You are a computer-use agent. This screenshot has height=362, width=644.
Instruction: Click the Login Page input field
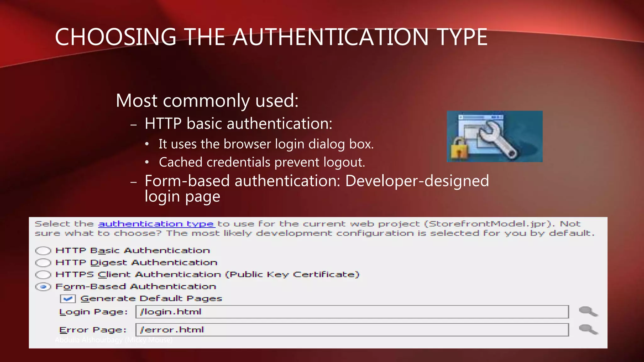click(x=352, y=312)
